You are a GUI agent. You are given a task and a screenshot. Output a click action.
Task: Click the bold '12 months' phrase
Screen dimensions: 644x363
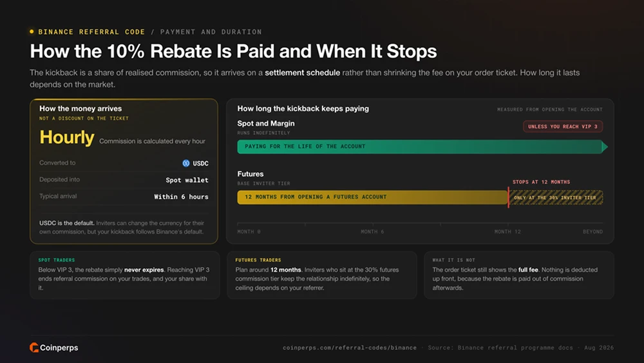click(x=285, y=270)
